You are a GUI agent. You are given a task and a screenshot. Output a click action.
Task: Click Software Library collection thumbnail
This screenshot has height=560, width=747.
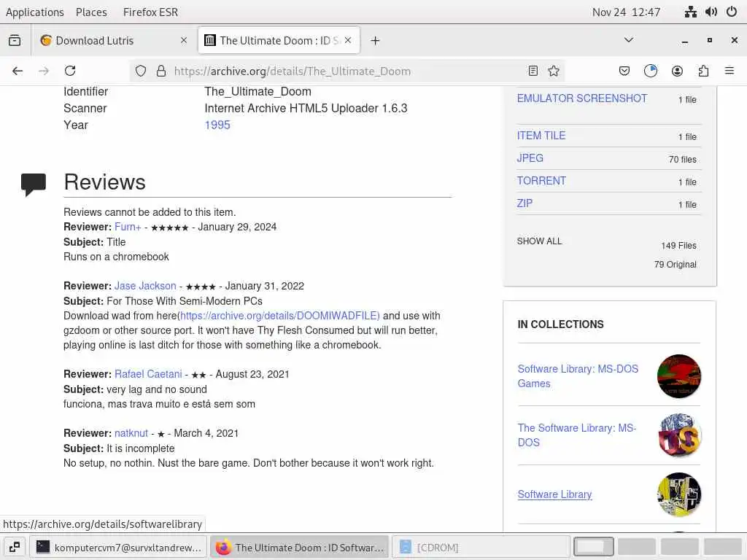(x=679, y=494)
